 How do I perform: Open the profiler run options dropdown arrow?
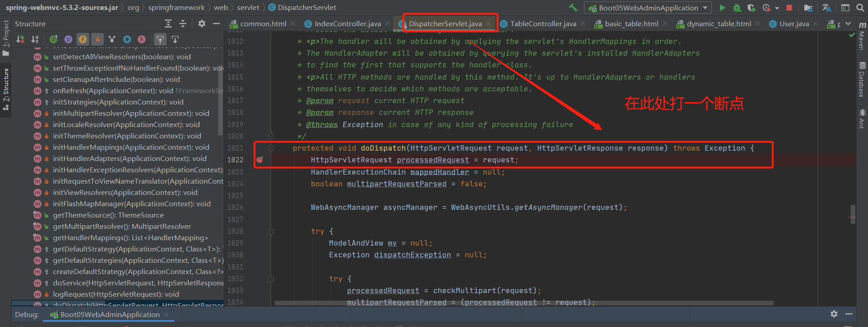[x=777, y=8]
